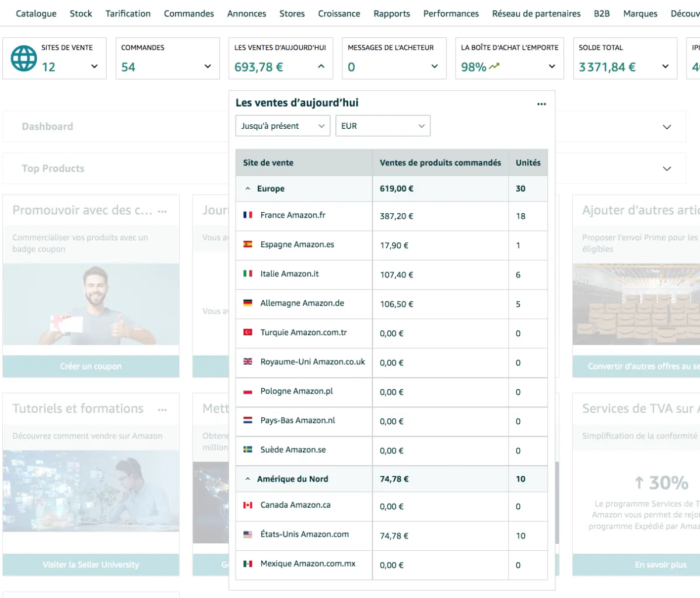The image size is (700, 598).
Task: Expand the Sites de vente card
Action: [x=94, y=66]
